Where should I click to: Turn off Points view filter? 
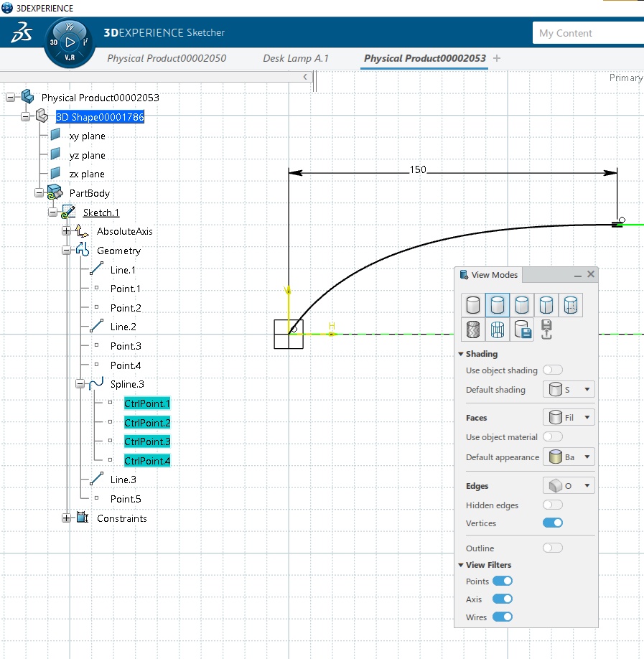tap(503, 581)
